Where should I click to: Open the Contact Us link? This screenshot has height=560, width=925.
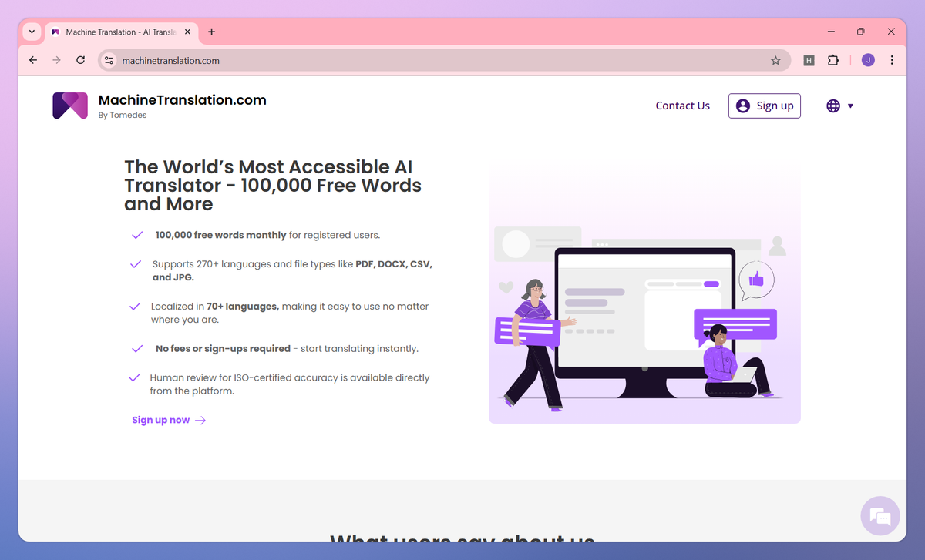pos(683,106)
